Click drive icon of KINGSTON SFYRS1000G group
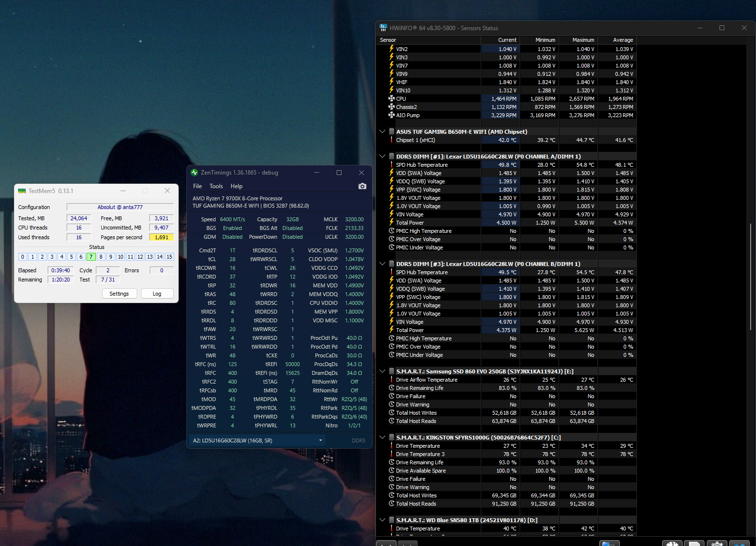 392,437
